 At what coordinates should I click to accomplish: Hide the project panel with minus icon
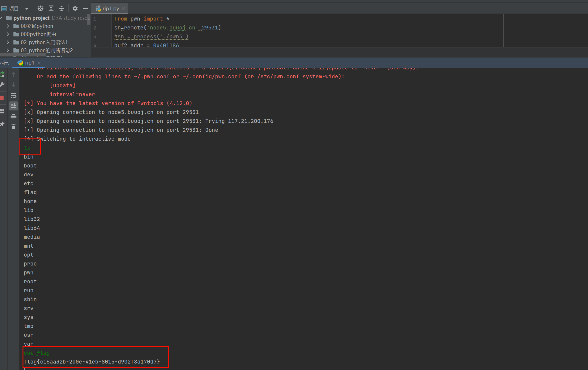point(85,8)
